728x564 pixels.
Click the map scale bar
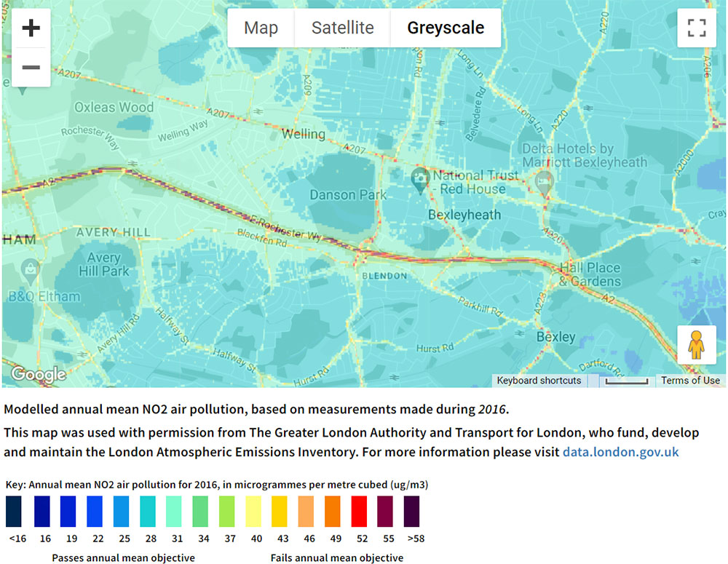625,381
